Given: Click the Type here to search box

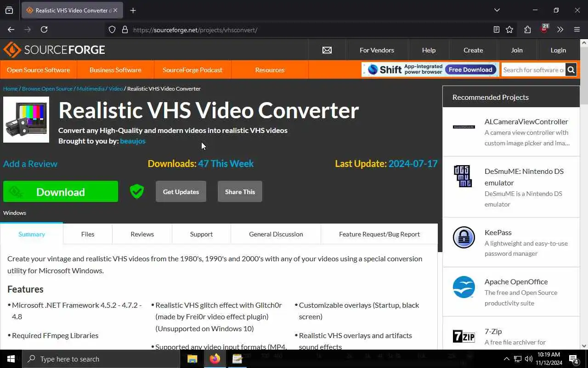Looking at the screenshot, I should click(x=101, y=359).
